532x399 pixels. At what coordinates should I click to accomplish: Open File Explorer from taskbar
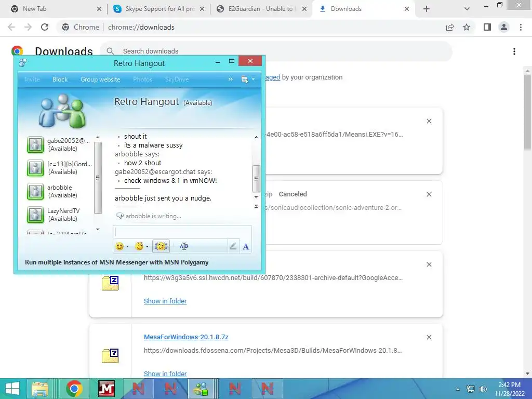pyautogui.click(x=40, y=389)
